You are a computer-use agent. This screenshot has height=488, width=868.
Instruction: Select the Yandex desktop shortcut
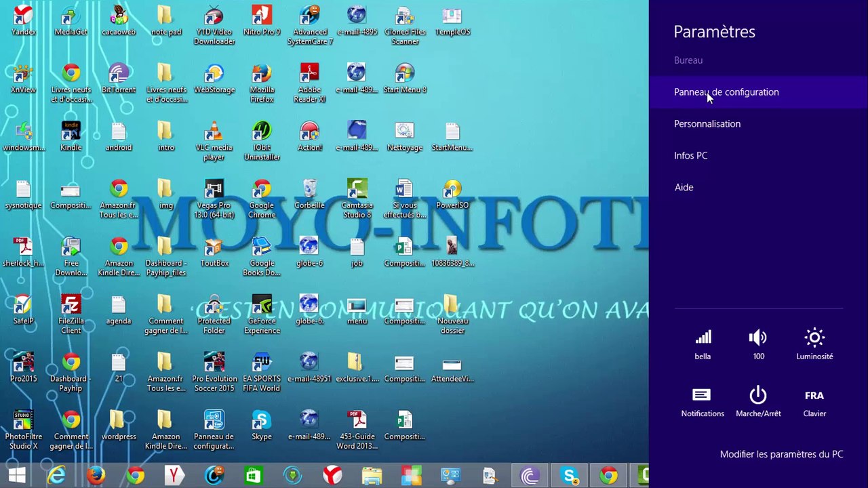coord(23,20)
